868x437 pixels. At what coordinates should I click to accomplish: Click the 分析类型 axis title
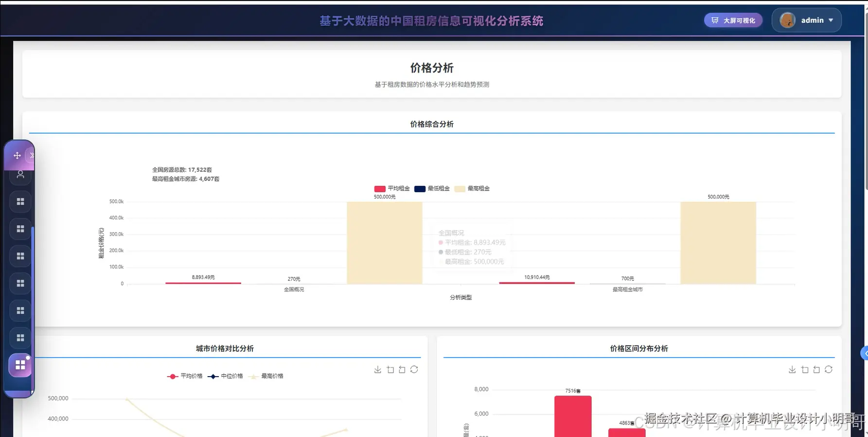pyautogui.click(x=461, y=297)
